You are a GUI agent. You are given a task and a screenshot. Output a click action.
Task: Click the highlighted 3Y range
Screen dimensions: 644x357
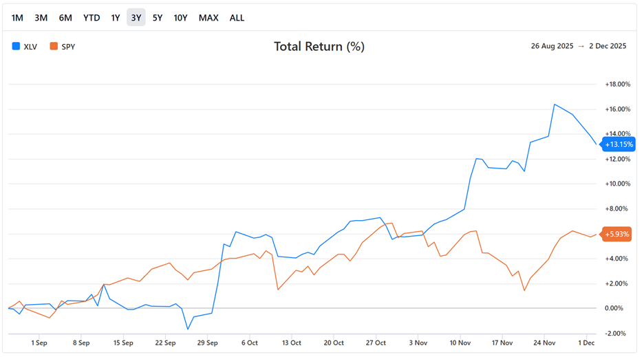pyautogui.click(x=136, y=18)
